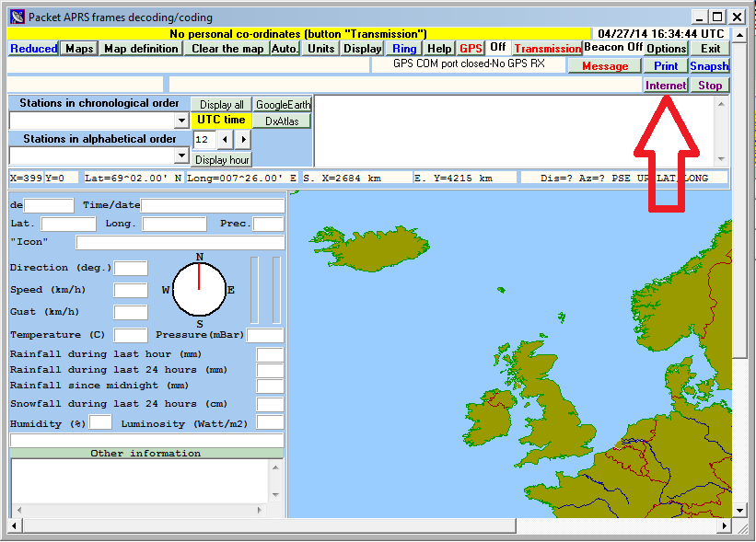Open the Options button
Viewport: 756px width, 542px height.
click(x=667, y=49)
